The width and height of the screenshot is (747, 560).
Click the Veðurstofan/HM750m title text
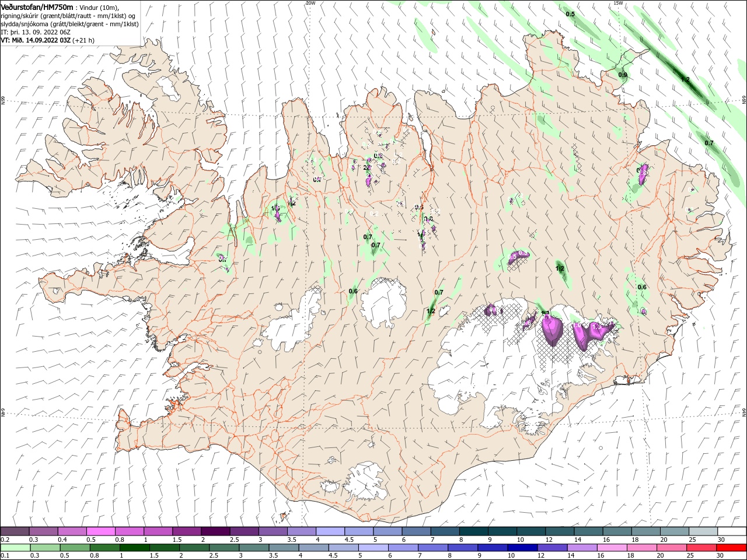37,7
